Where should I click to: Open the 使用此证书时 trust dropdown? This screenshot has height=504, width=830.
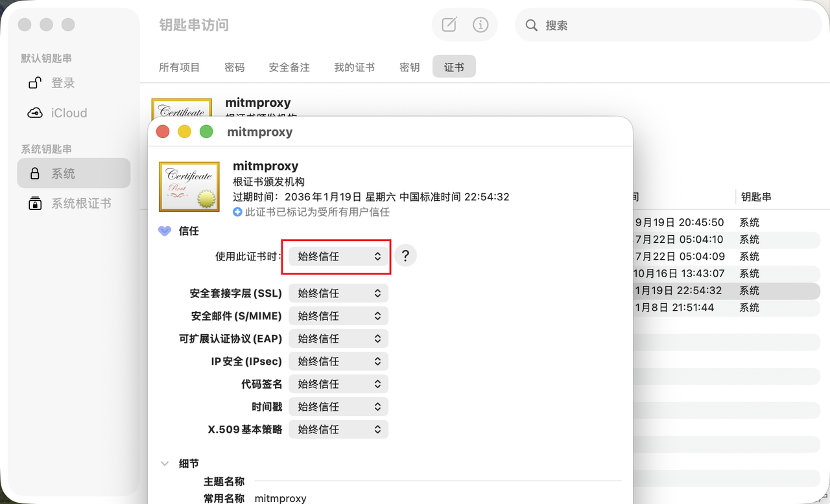336,255
